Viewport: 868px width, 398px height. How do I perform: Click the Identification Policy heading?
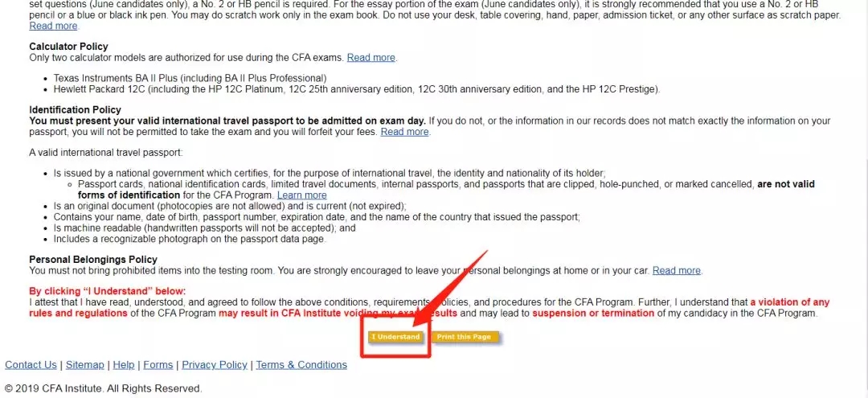coord(75,109)
